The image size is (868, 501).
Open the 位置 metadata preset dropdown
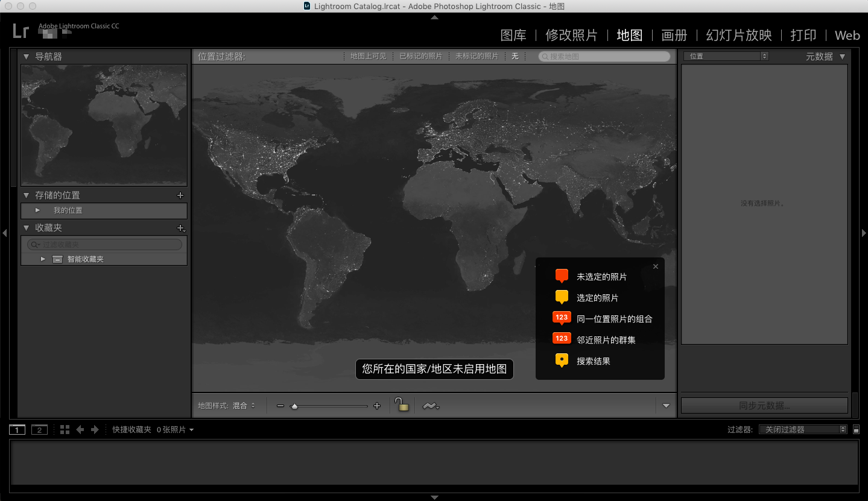[726, 56]
